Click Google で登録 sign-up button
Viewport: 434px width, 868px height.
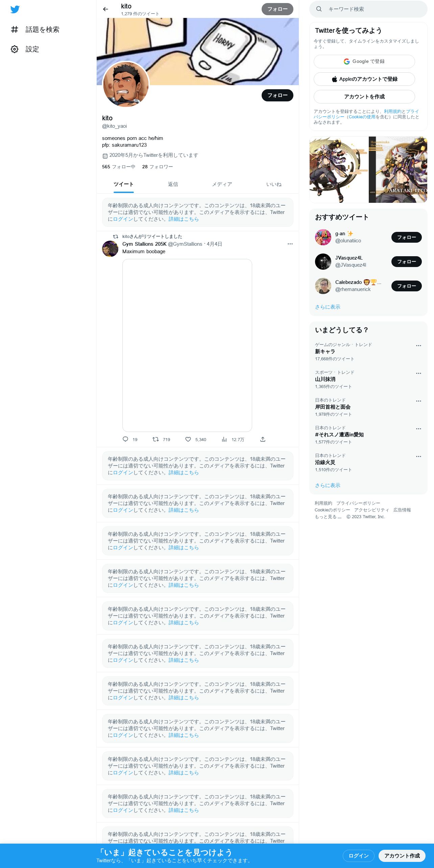(364, 62)
